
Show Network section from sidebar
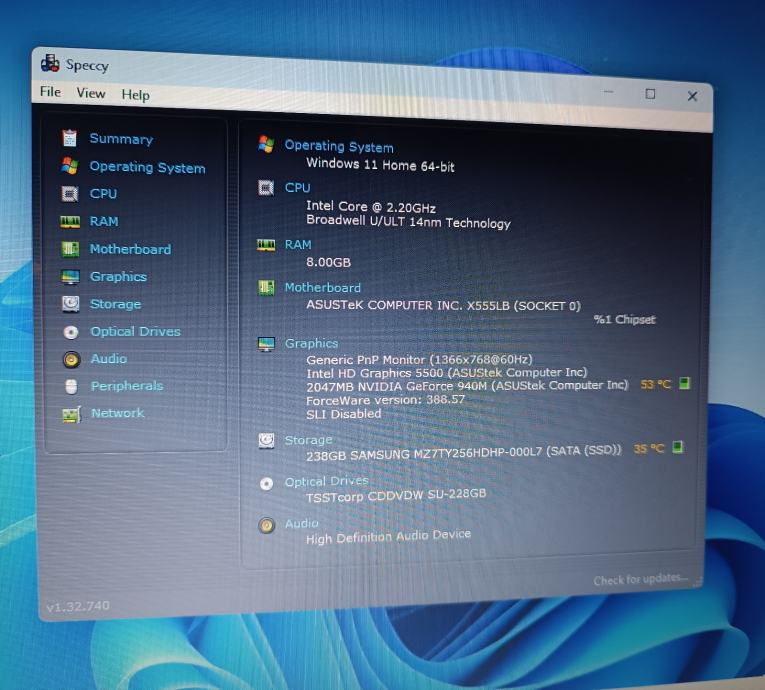click(x=118, y=413)
